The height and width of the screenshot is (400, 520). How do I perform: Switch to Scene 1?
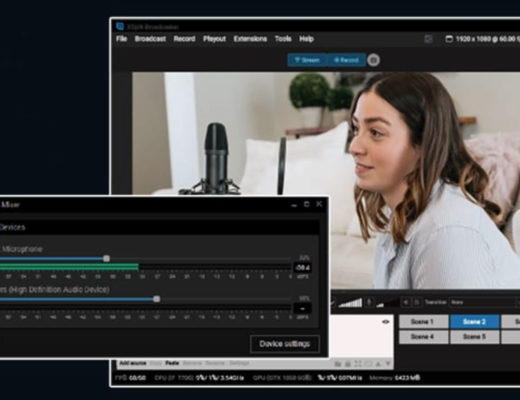[x=423, y=322]
